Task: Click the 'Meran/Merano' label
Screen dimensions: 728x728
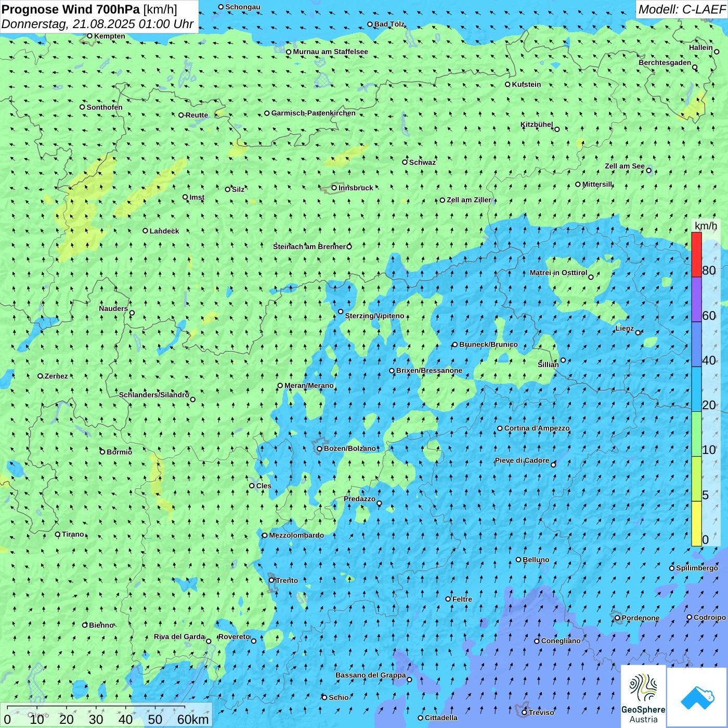Action: pyautogui.click(x=309, y=385)
